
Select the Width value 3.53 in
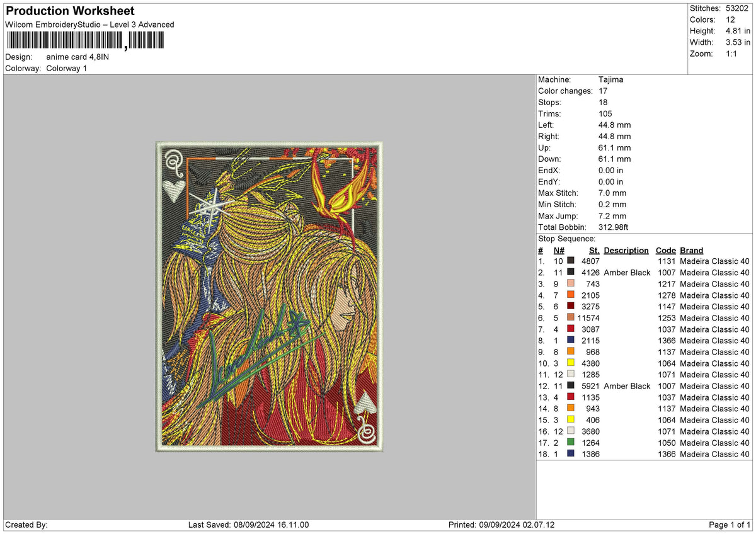tap(738, 42)
